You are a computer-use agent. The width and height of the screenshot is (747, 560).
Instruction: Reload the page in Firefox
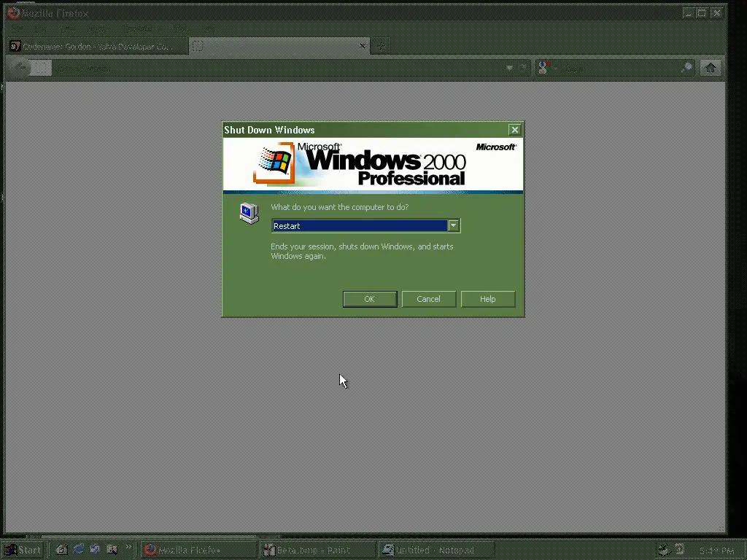(x=522, y=68)
